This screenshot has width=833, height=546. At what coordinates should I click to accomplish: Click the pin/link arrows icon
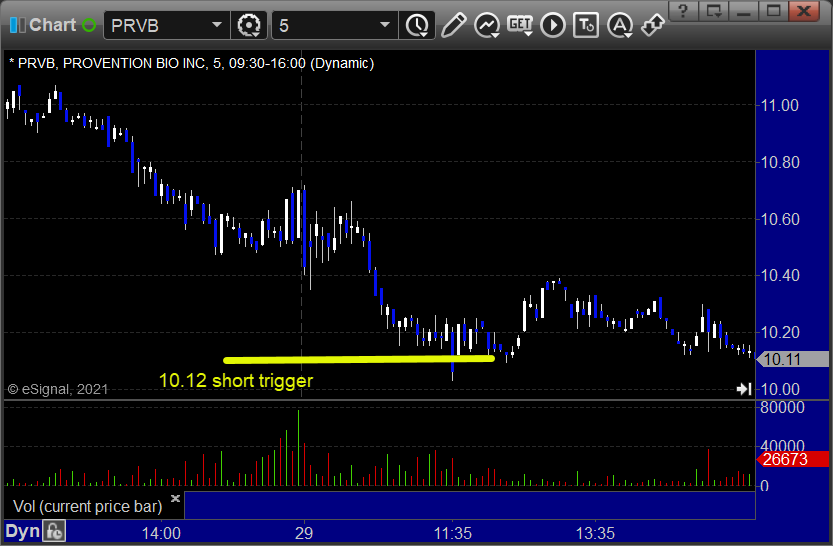coord(653,25)
